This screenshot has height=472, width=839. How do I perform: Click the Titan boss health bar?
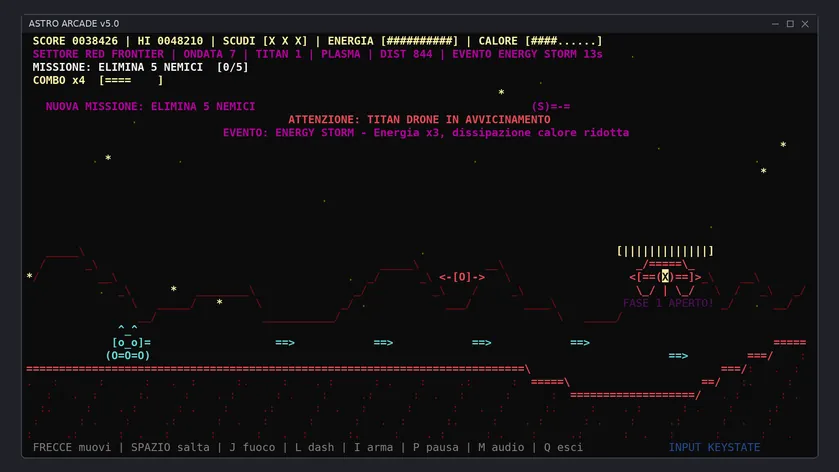tap(665, 251)
